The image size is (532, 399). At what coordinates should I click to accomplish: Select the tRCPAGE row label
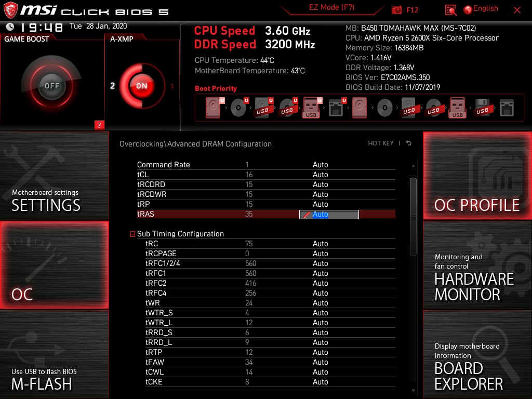[x=161, y=254]
